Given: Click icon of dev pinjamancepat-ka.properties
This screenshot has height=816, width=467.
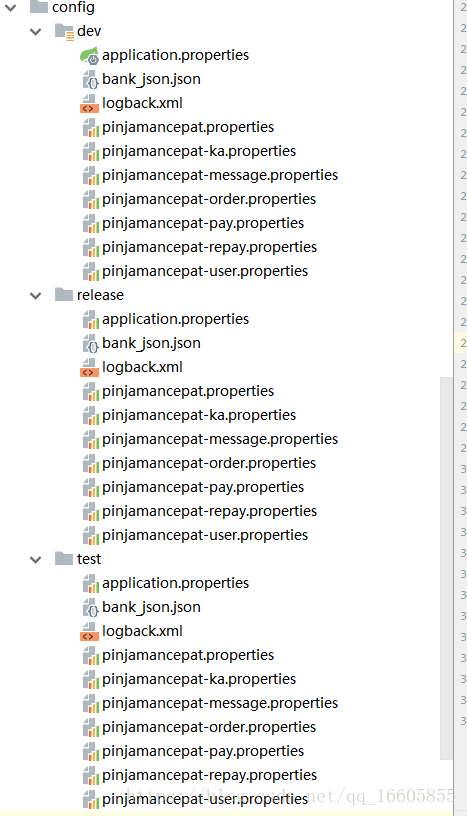Looking at the screenshot, I should pyautogui.click(x=91, y=151).
